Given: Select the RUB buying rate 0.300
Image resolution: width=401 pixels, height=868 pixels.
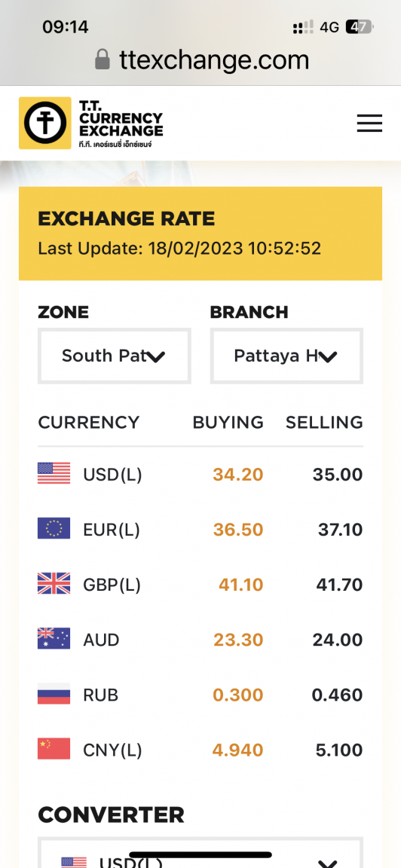Looking at the screenshot, I should click(238, 695).
